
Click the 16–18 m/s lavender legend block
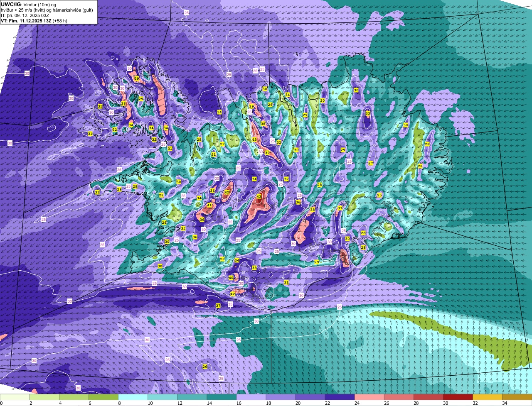(x=251, y=397)
